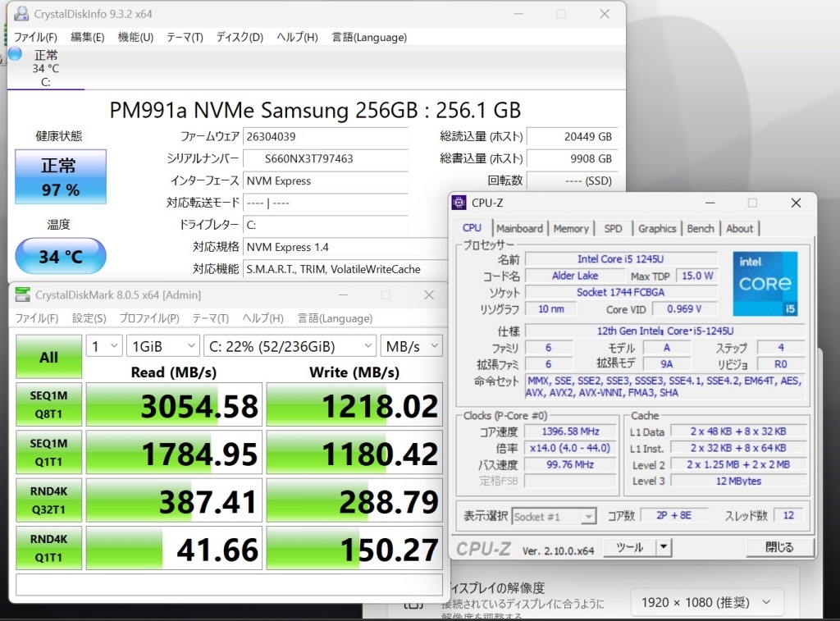The image size is (840, 621).
Task: Close the CrystalDiskInfo window
Action: 605,14
